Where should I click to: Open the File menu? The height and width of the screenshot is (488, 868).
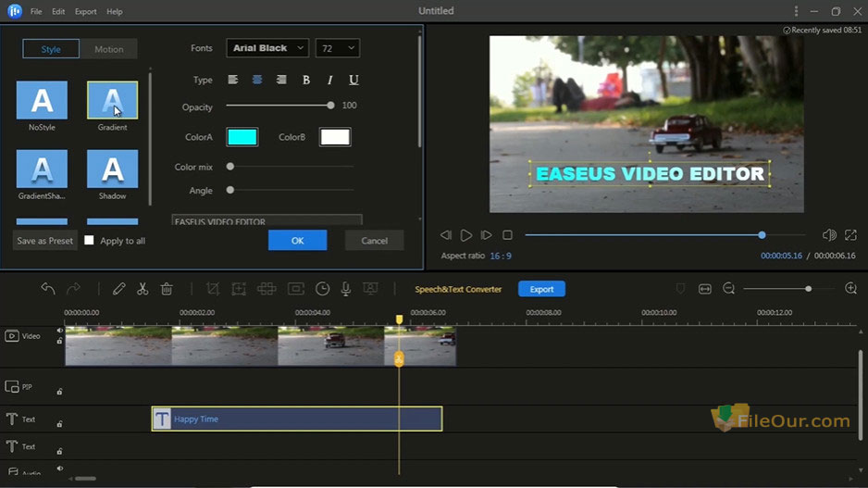(36, 12)
